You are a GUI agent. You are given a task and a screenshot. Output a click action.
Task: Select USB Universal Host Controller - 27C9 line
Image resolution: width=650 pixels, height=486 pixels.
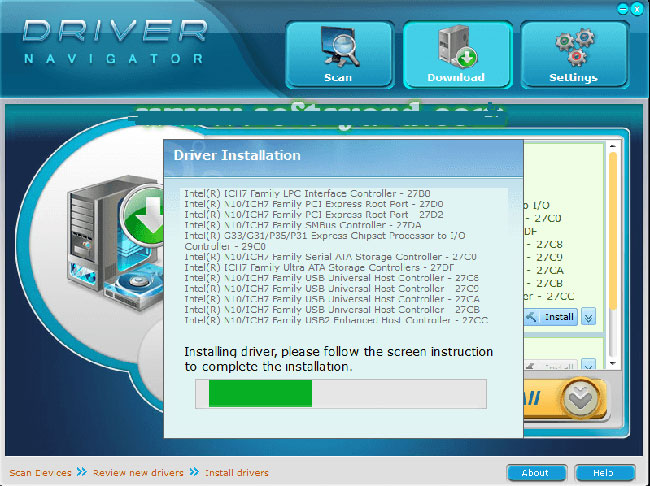331,289
